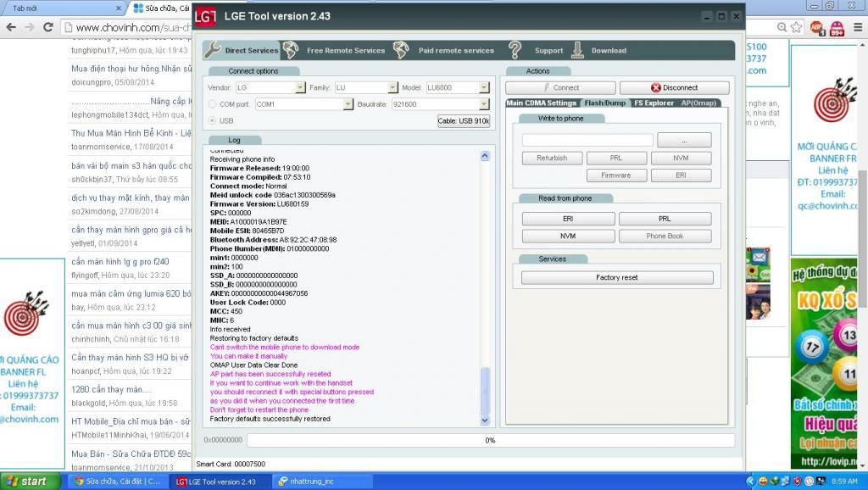Click log scrollbar down arrow

[x=485, y=420]
